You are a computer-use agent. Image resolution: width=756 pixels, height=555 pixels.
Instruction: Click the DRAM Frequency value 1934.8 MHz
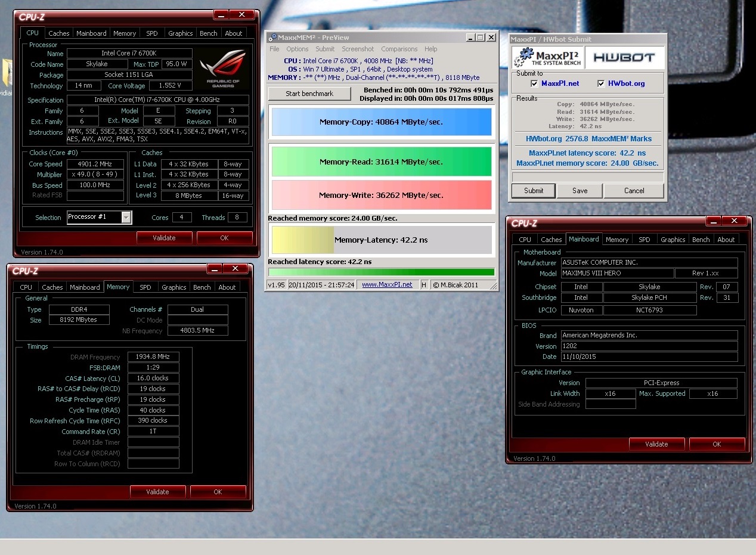[x=153, y=356]
